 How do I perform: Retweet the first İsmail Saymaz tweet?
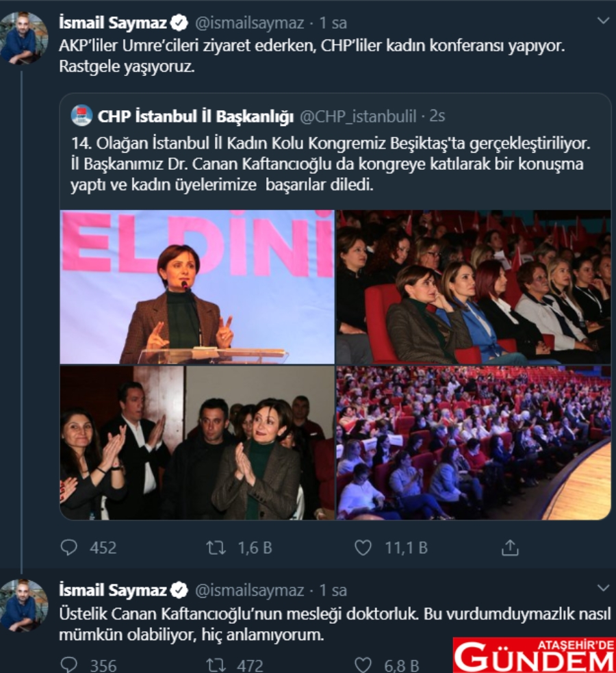(216, 548)
